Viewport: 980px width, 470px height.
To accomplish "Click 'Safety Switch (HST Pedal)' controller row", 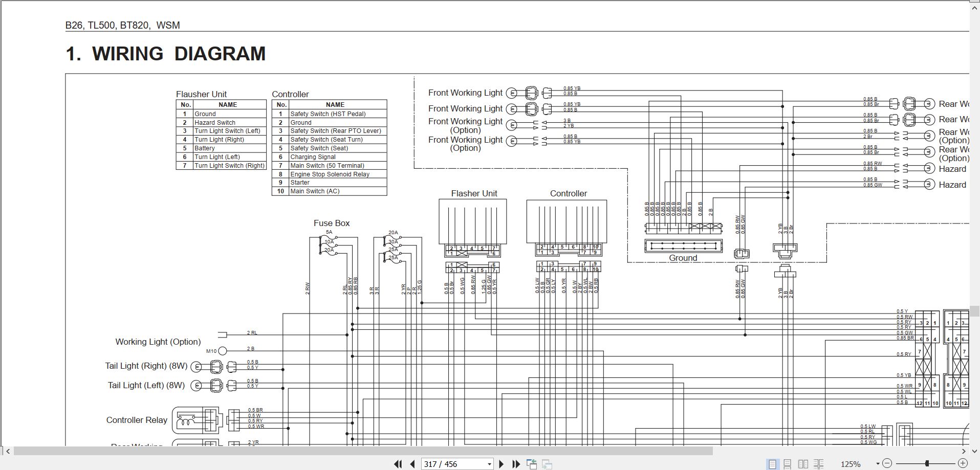I will click(x=329, y=114).
